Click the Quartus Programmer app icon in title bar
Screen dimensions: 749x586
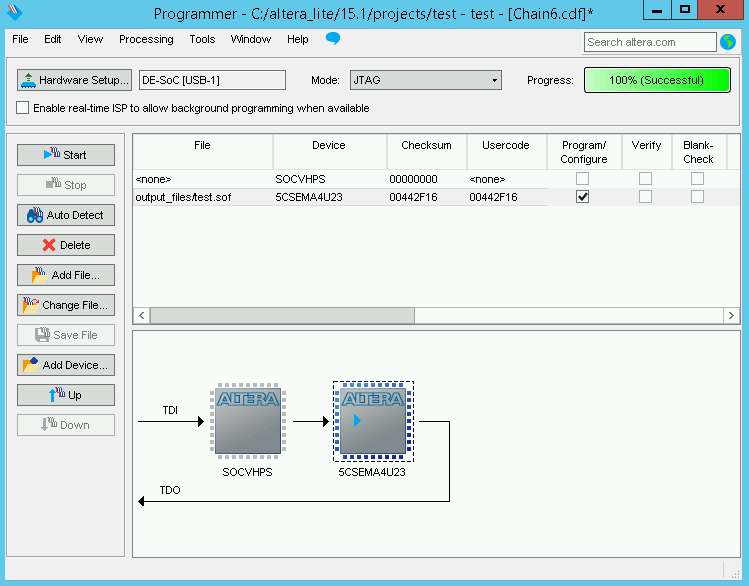tap(15, 12)
